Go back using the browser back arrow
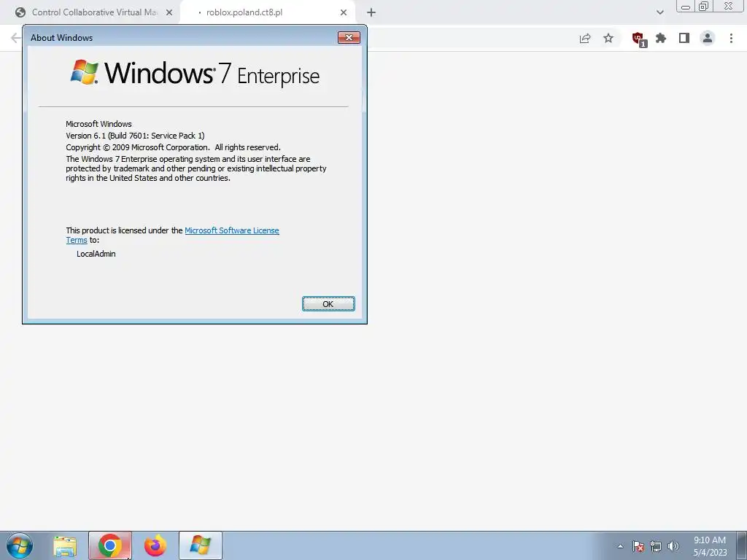 15,38
